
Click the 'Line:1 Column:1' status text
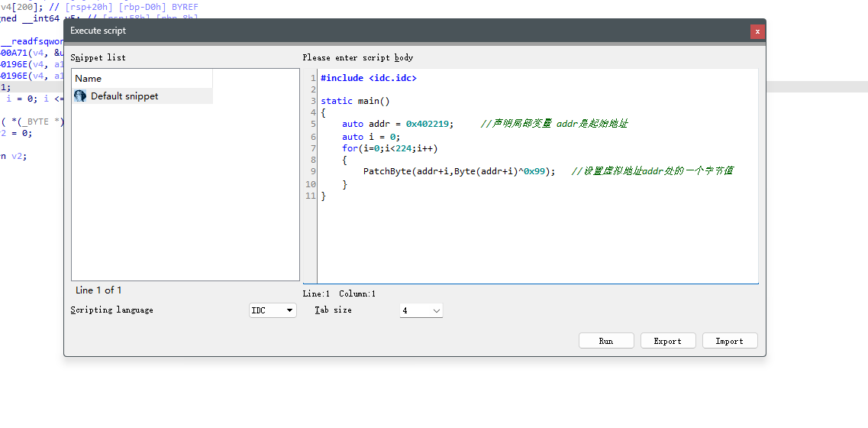[340, 293]
